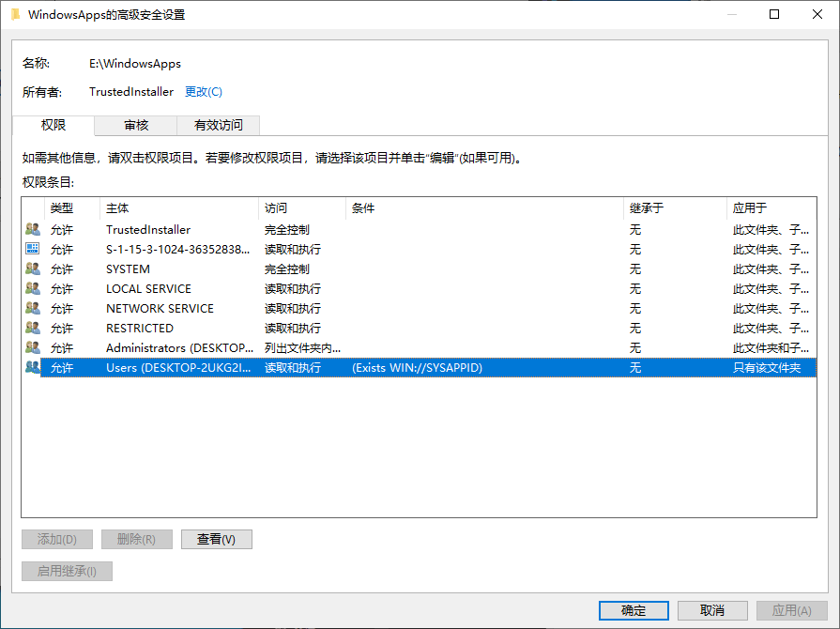Open the 有效访问 tab
Image resolution: width=840 pixels, height=629 pixels.
point(219,126)
